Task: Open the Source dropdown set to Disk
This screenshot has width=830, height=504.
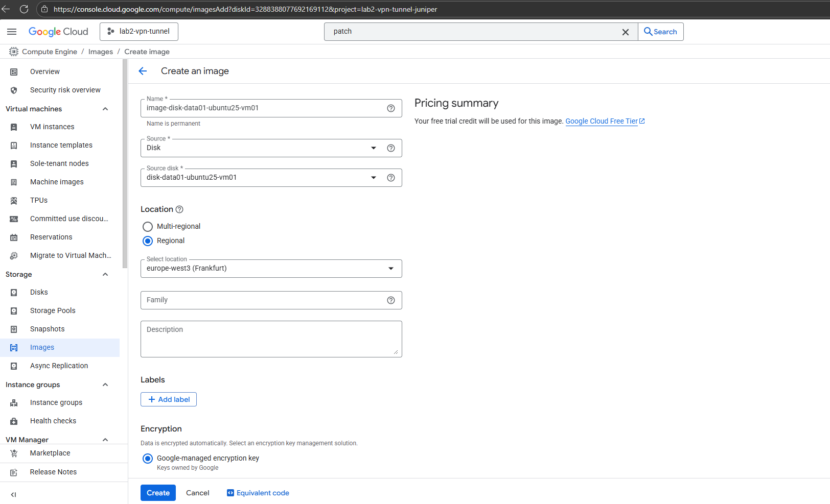Action: coord(271,148)
